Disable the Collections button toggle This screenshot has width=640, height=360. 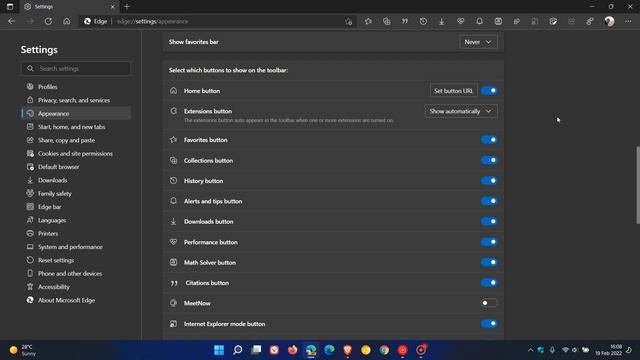489,160
